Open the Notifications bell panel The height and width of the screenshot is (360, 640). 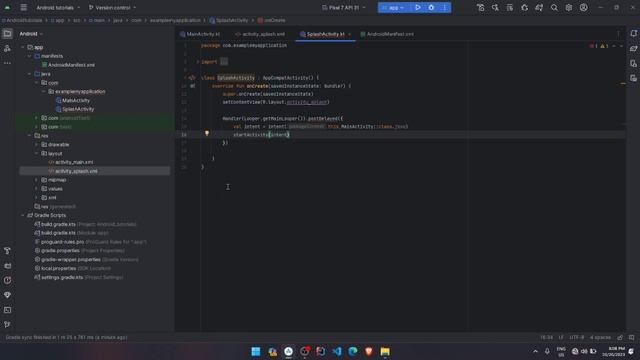(x=633, y=33)
